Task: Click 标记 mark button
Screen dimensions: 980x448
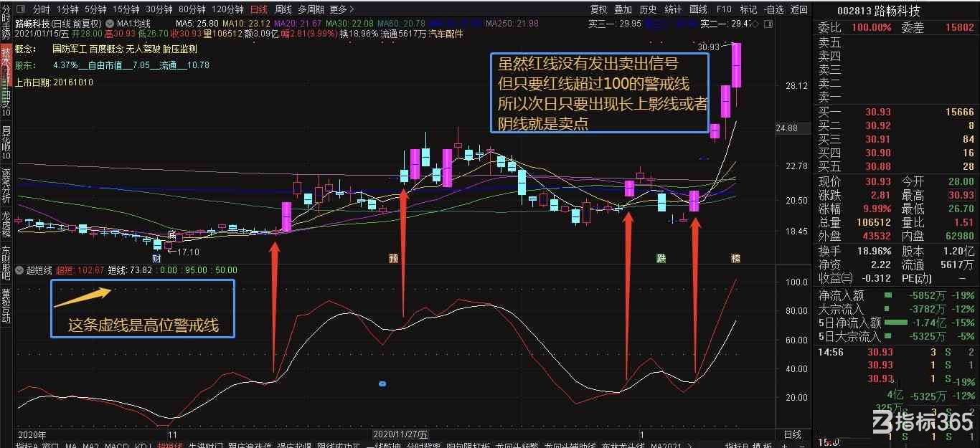Action: [x=748, y=9]
